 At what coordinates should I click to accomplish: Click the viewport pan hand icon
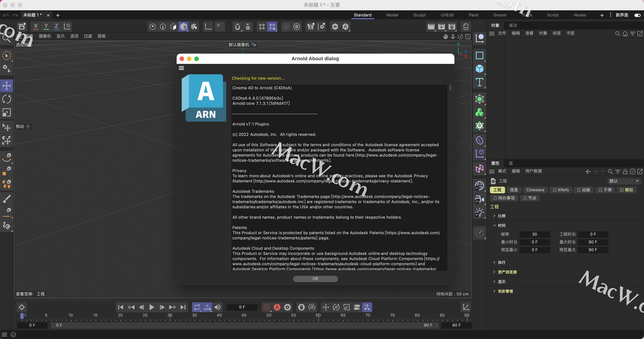pos(445,37)
